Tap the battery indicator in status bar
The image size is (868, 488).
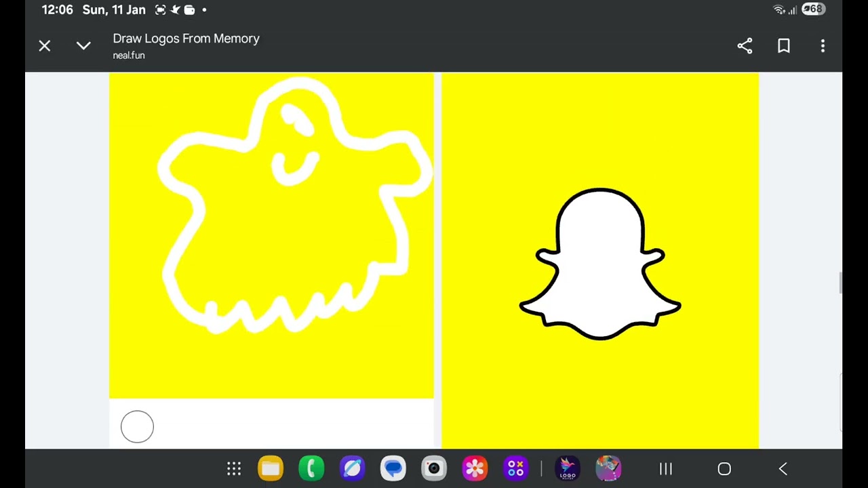point(813,9)
